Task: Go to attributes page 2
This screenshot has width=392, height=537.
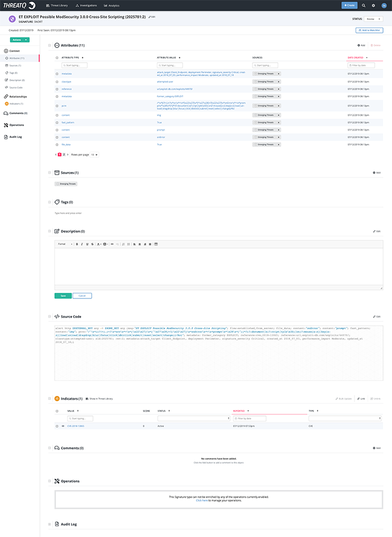Action: click(64, 155)
